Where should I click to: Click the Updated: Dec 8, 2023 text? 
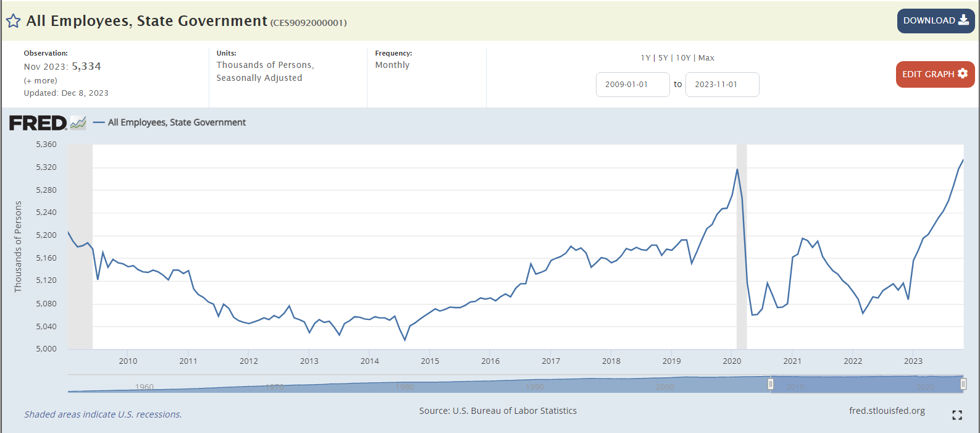[x=66, y=93]
